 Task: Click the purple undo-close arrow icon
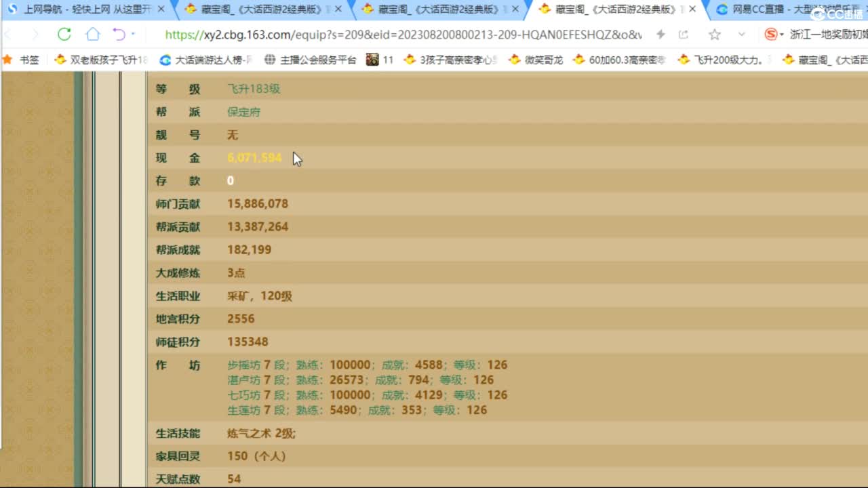[119, 35]
